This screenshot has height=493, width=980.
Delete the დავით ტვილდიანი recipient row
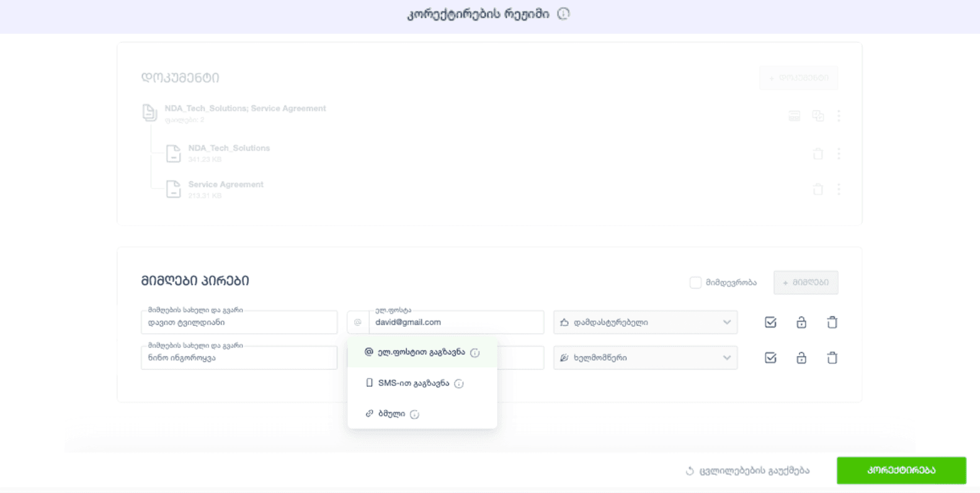pyautogui.click(x=832, y=323)
